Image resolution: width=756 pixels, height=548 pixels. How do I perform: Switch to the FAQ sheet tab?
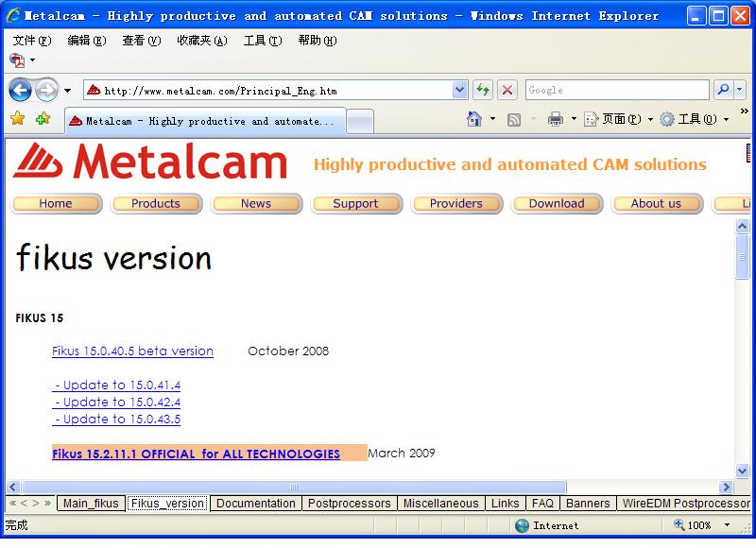(x=542, y=504)
